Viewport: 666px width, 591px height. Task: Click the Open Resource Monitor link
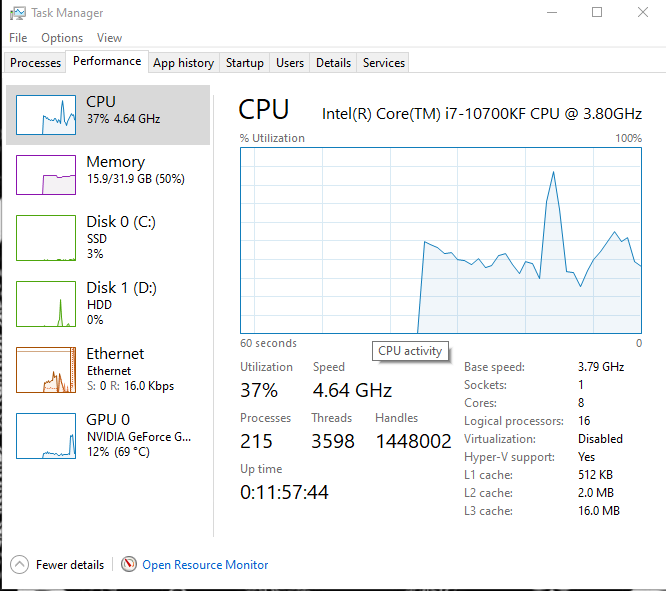coord(205,565)
